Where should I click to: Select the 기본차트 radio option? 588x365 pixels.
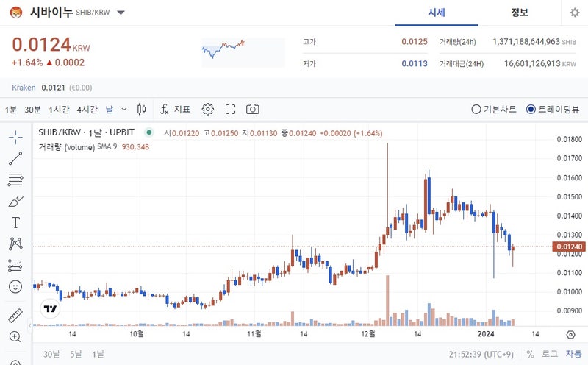pyautogui.click(x=493, y=109)
